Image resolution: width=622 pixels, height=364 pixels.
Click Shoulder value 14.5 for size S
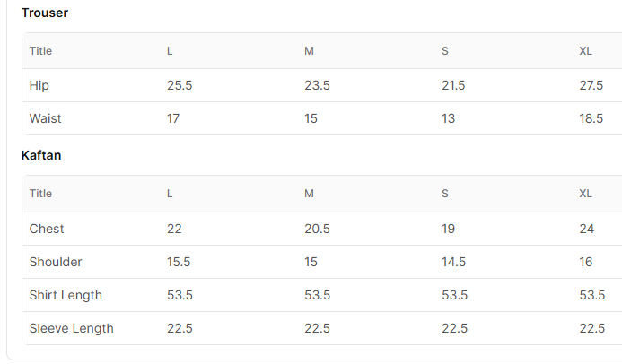pyautogui.click(x=454, y=262)
